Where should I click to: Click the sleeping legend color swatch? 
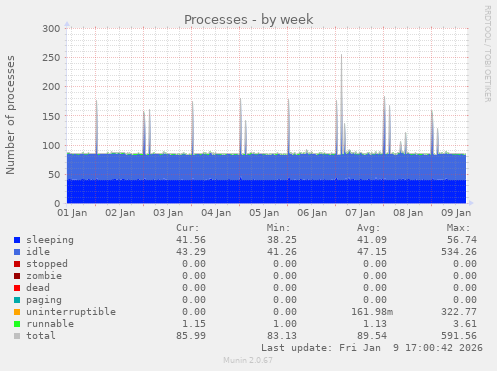click(x=17, y=240)
